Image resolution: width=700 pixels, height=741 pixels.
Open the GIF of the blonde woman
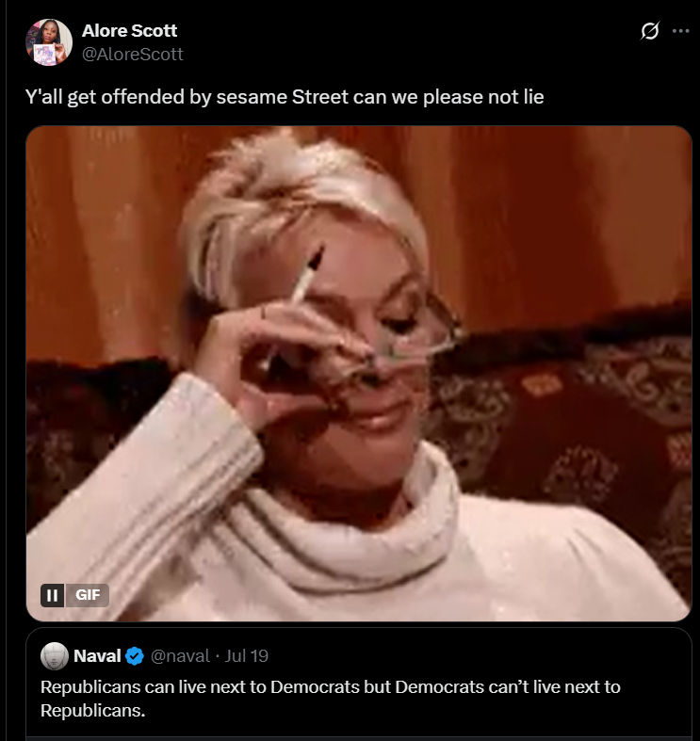click(x=359, y=374)
